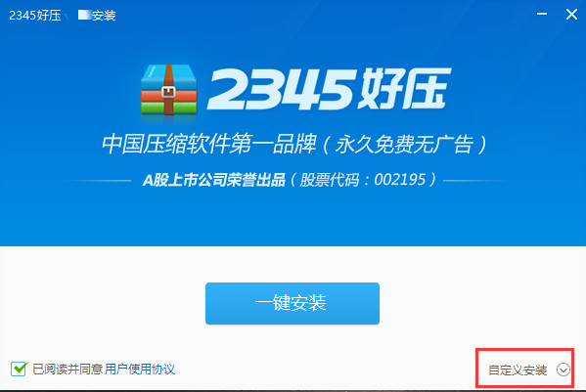The width and height of the screenshot is (586, 392).
Task: Click the small white icon before 安装
Action: [x=84, y=15]
